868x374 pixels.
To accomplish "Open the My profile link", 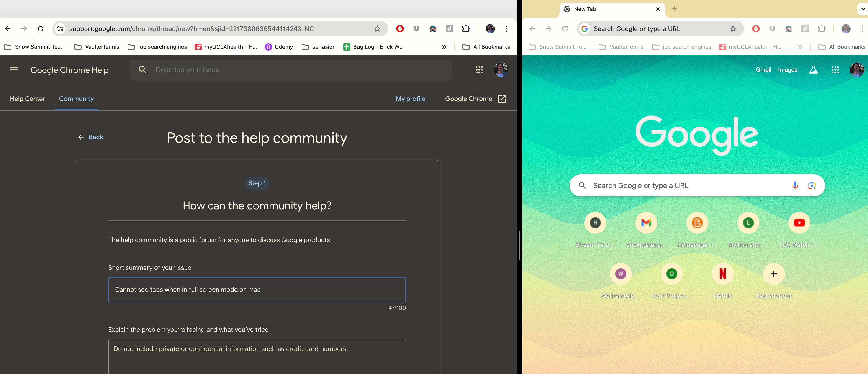I will 410,99.
